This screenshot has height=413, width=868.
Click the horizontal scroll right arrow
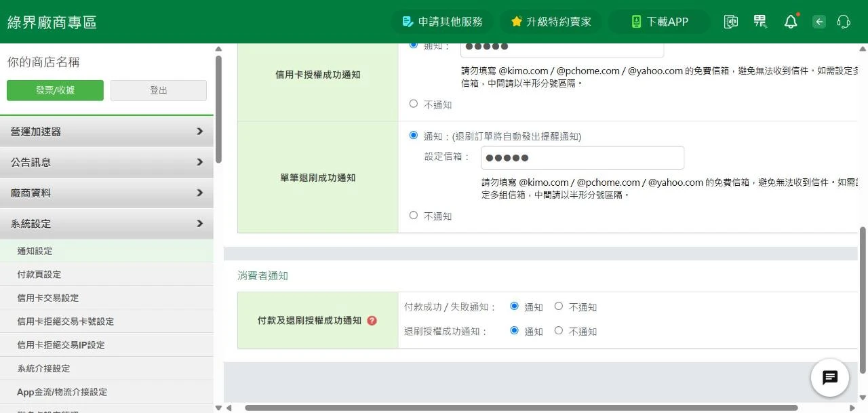coord(853,408)
